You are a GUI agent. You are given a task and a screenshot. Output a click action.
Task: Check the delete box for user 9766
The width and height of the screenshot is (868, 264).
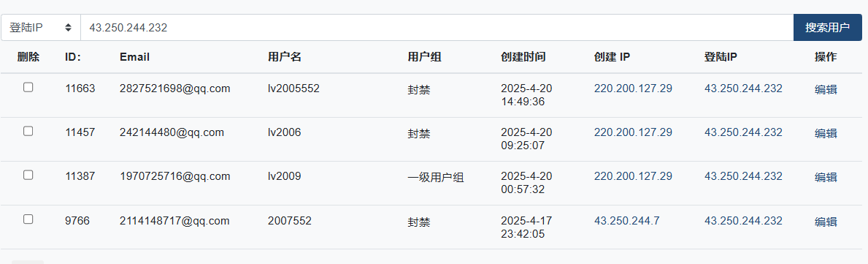pos(28,219)
